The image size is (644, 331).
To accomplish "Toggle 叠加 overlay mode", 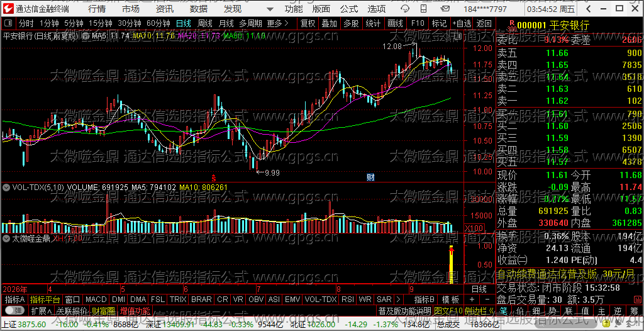I will tap(330, 23).
